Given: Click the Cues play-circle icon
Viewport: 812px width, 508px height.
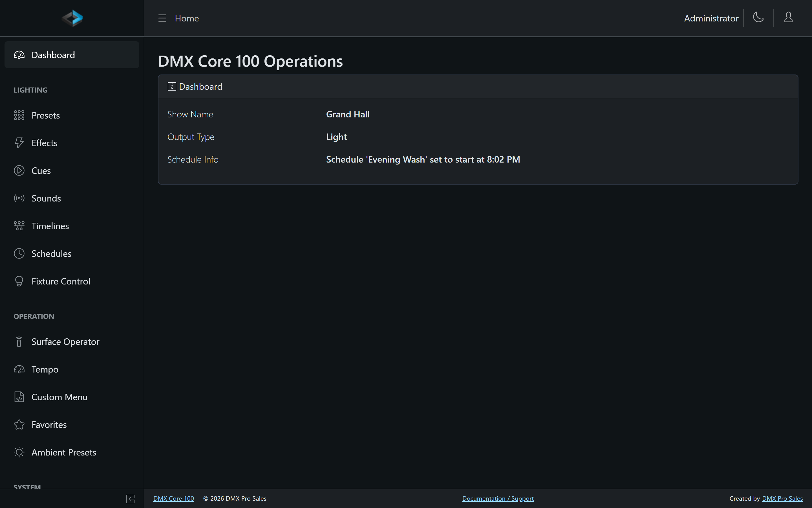Looking at the screenshot, I should tap(19, 171).
